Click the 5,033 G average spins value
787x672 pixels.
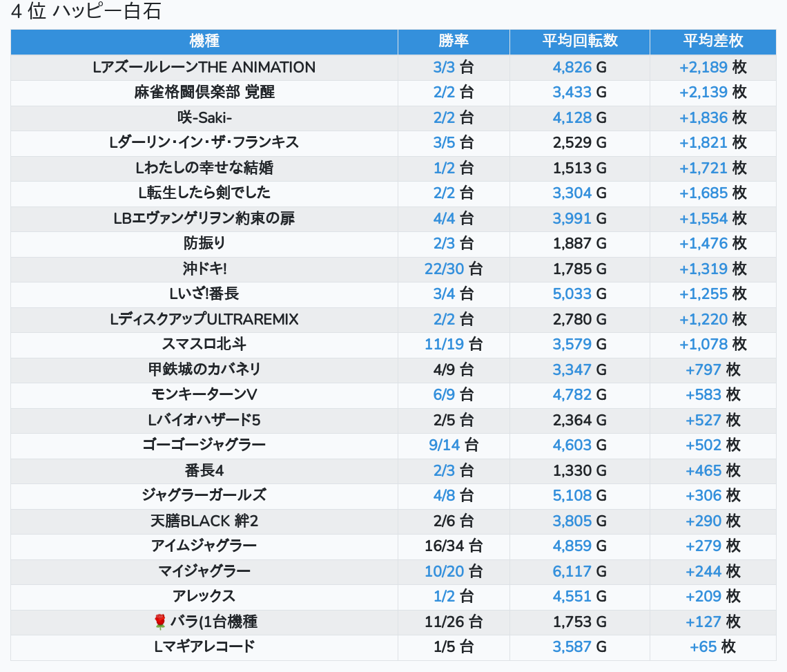click(580, 294)
